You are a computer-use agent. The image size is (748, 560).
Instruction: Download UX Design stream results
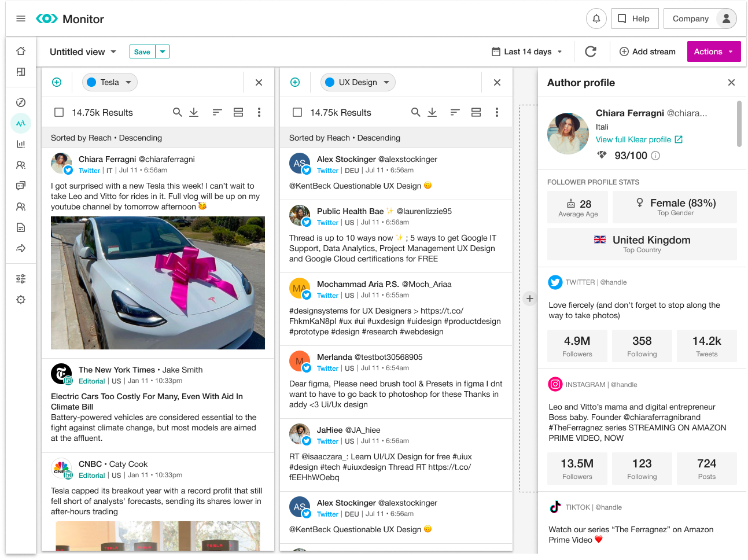click(x=432, y=112)
